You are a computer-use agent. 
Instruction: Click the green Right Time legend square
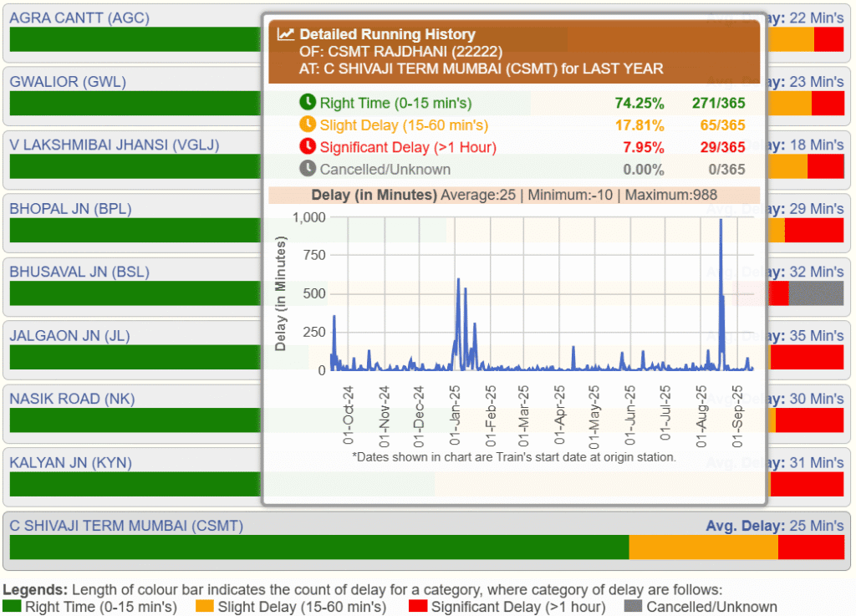pyautogui.click(x=13, y=607)
